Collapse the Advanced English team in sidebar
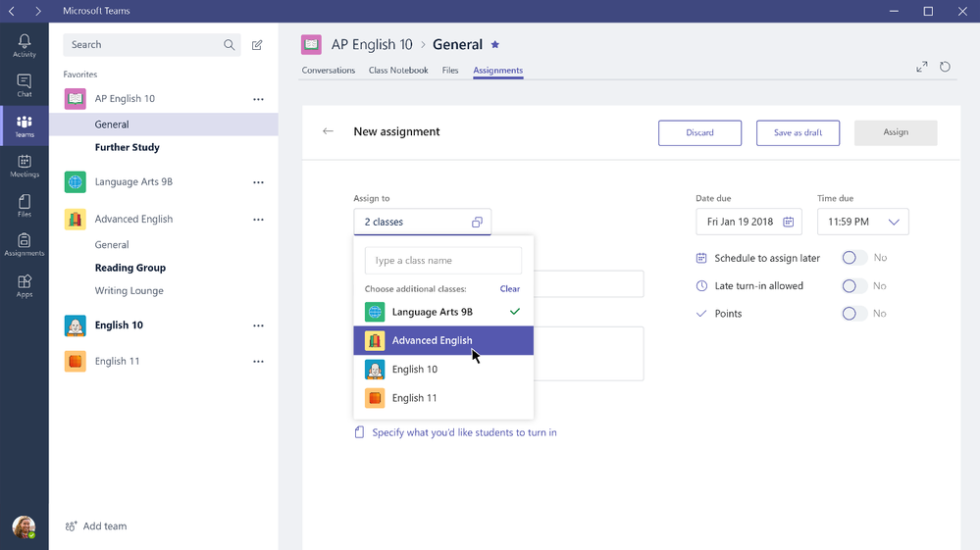 pyautogui.click(x=133, y=220)
